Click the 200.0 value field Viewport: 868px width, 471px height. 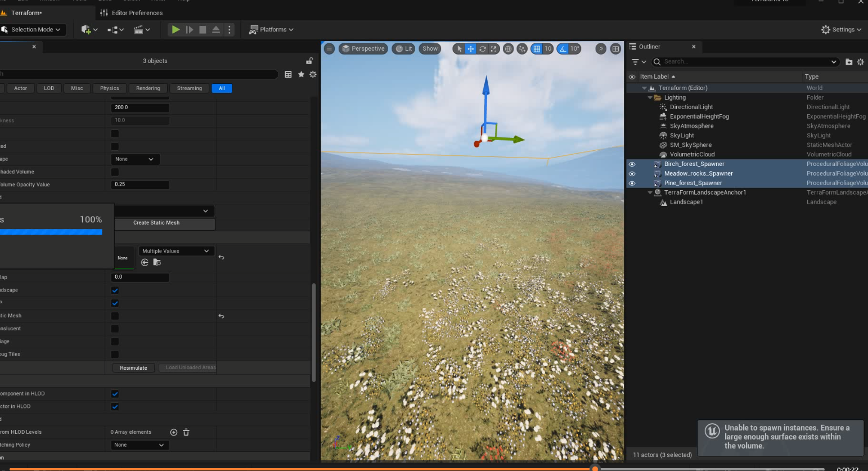[x=140, y=107]
